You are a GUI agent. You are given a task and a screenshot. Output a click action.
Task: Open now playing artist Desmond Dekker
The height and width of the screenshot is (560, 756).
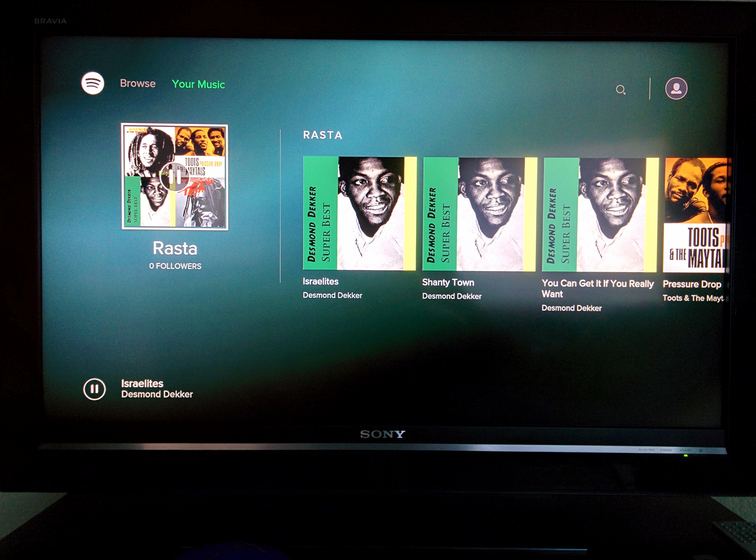click(157, 394)
